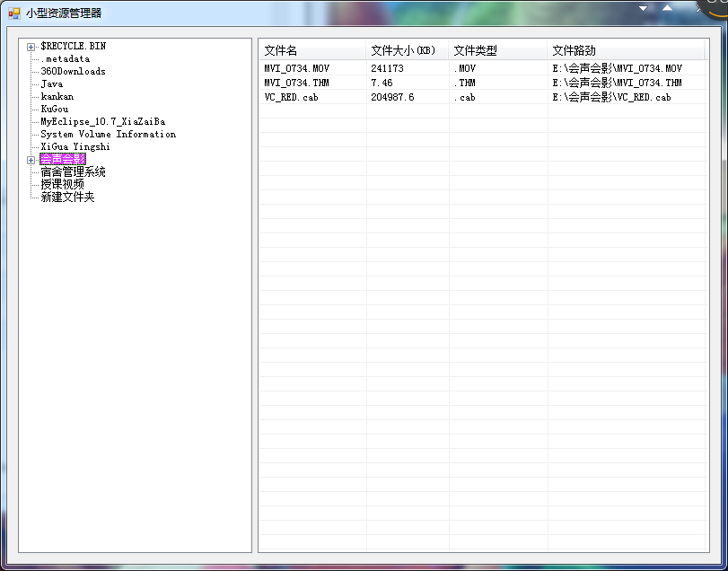Click the .MOV file type cell

[465, 68]
